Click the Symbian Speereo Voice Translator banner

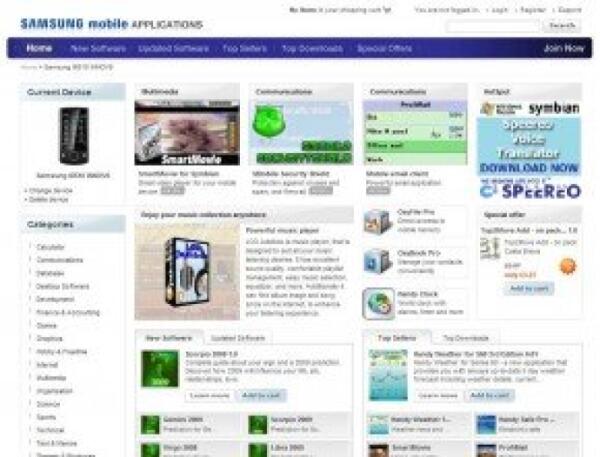click(x=529, y=150)
